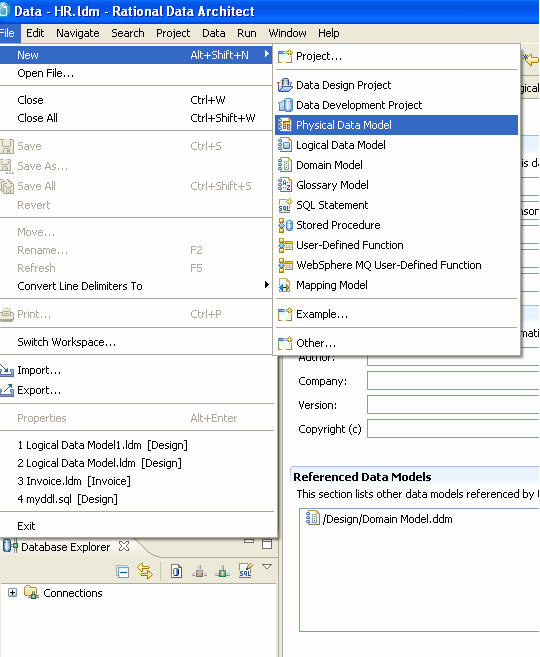This screenshot has height=657, width=540.
Task: Open recent file 2 Logical Data Model.ldm
Action: tap(137, 463)
